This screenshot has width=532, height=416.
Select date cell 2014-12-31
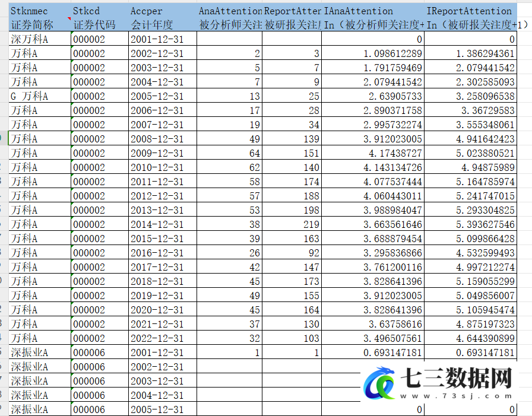pos(163,224)
